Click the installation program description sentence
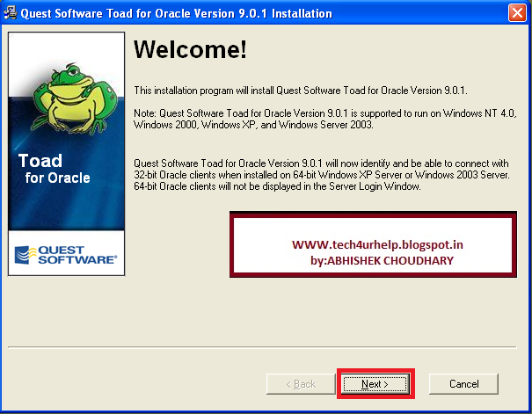Screen dimensions: 532x414 (x=301, y=91)
